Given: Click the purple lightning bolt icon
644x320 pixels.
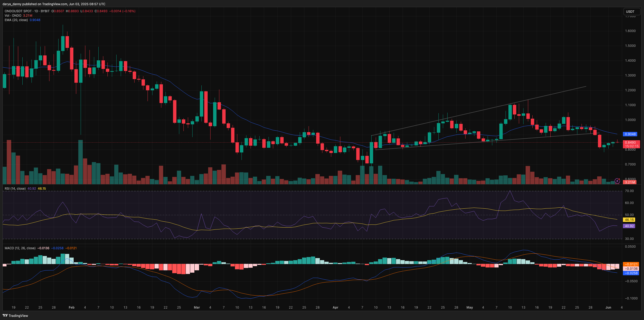Looking at the screenshot, I should (617, 181).
